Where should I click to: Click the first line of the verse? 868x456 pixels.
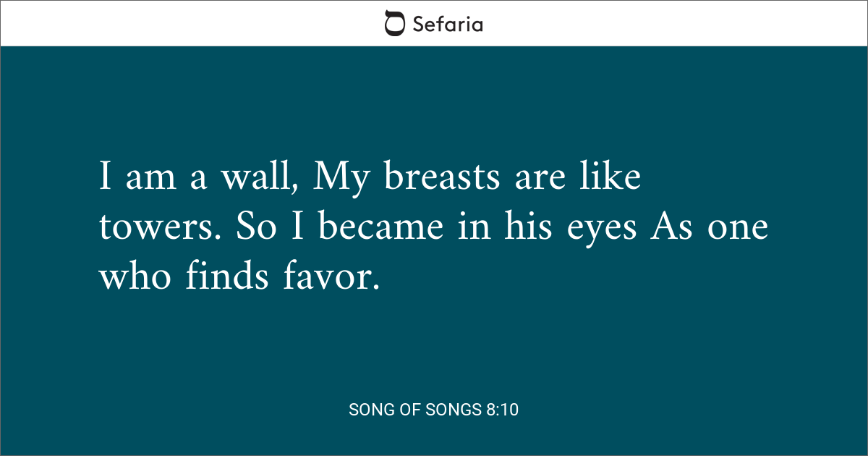tap(370, 179)
